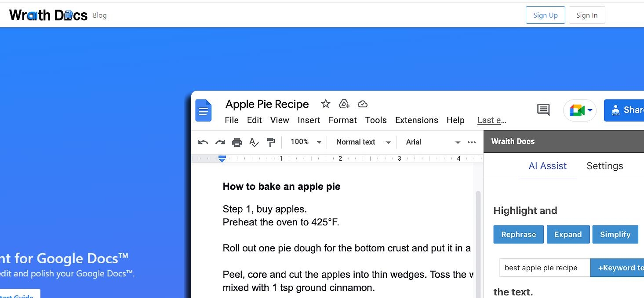Click the Simplify button

[615, 235]
